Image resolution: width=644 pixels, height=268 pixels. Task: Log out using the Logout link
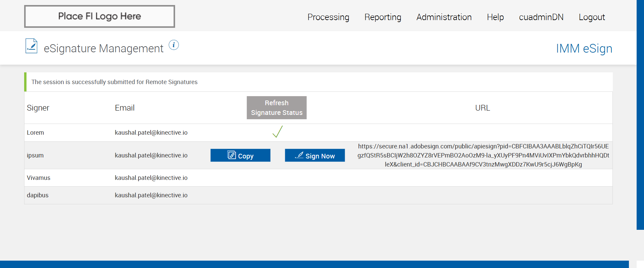592,17
